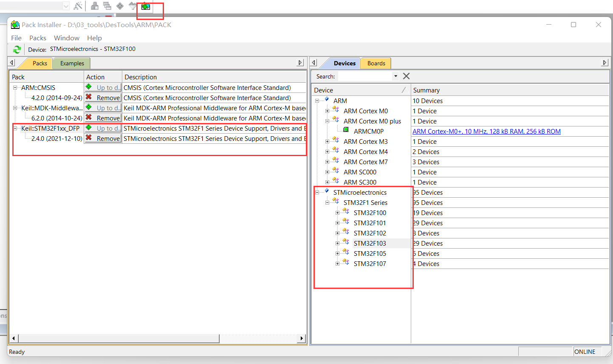Click the Manage Run-Time Environment diamond icon
The image size is (613, 364).
click(120, 6)
